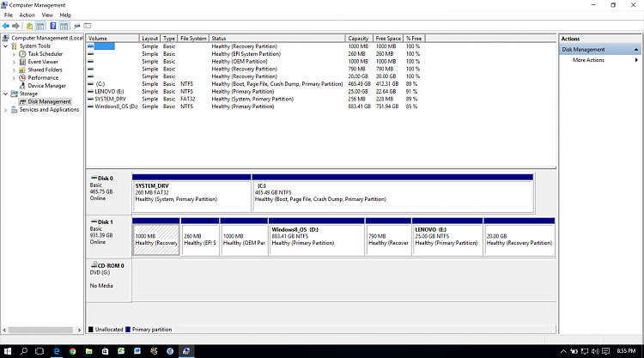644x358 pixels.
Task: Toggle the Show/Hide Action Pane icon
Action: (x=64, y=26)
